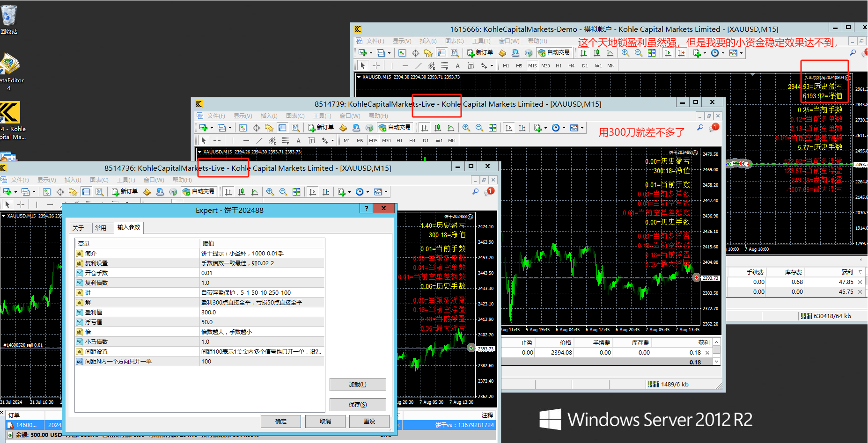Select the text A tool in 1615666 window
The width and height of the screenshot is (868, 443).
coord(458,65)
